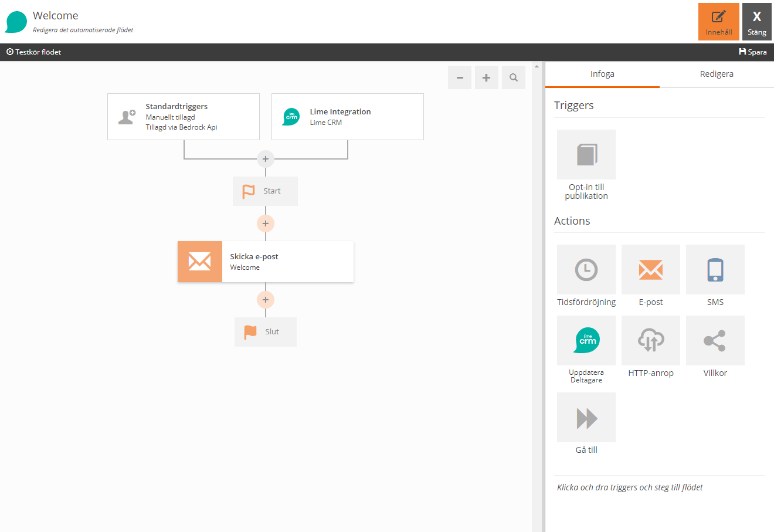Open the Standardtriggers node
The height and width of the screenshot is (532, 774).
(x=183, y=117)
